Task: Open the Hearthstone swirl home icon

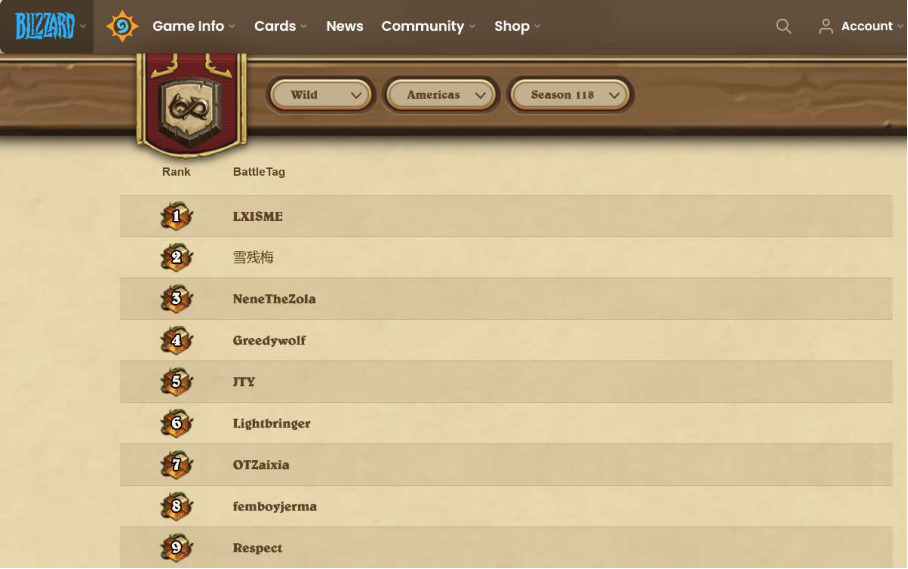Action: [x=122, y=26]
